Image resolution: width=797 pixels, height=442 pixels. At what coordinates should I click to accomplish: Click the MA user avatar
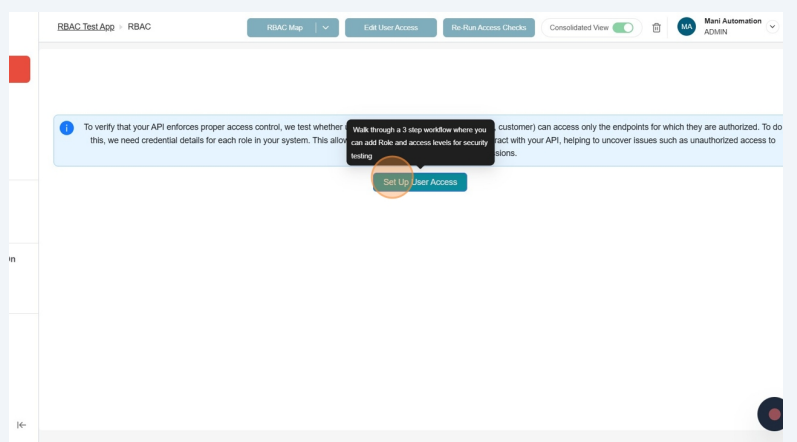click(686, 27)
